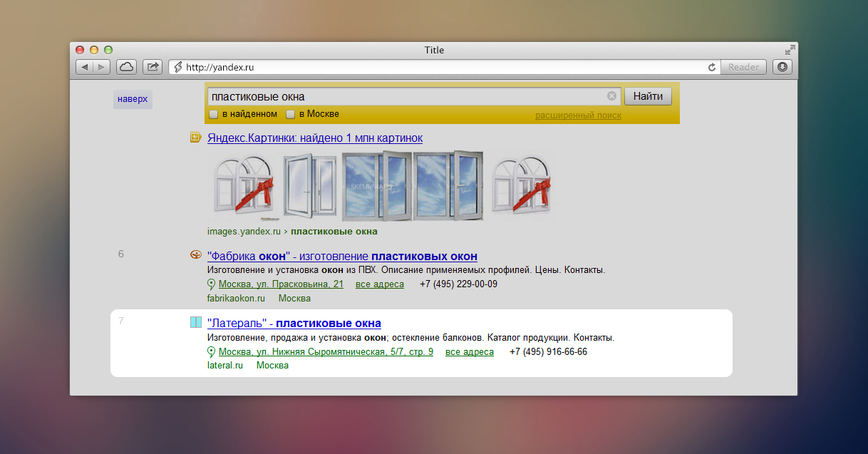The width and height of the screenshot is (868, 454).
Task: Open images.yandex.ru source link
Action: click(244, 232)
